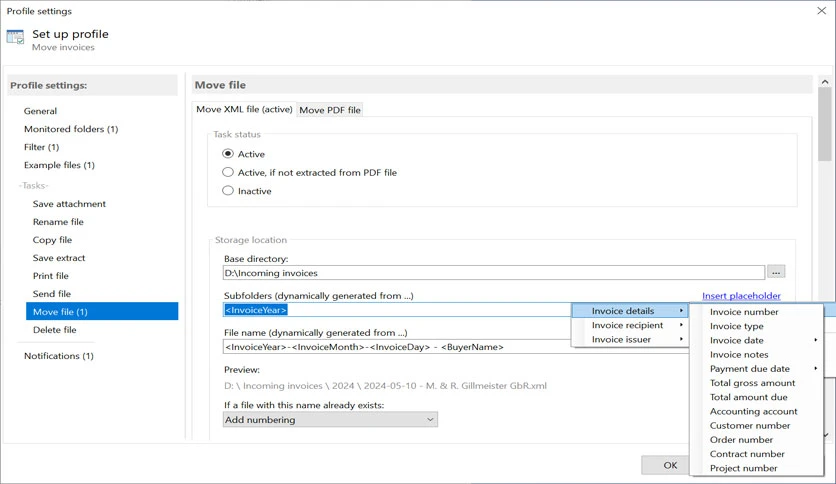Choose Total gross amount placeholder
The height and width of the screenshot is (484, 836).
pyautogui.click(x=757, y=383)
